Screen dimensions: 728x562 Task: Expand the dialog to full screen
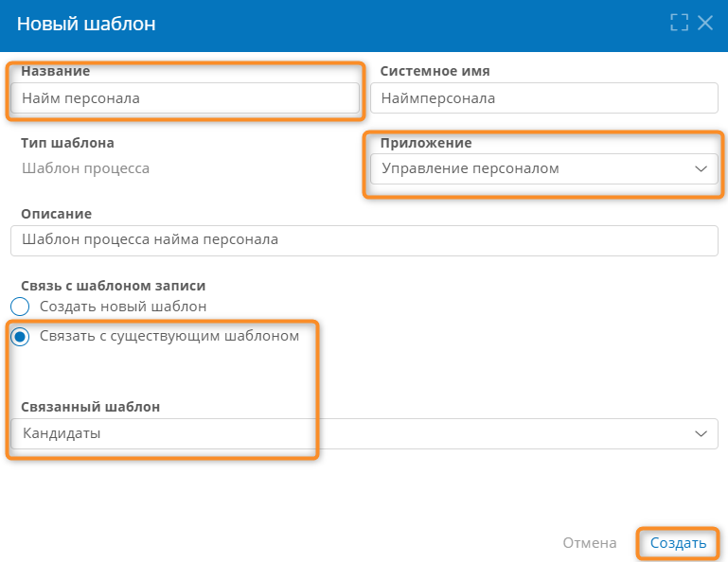pyautogui.click(x=680, y=23)
